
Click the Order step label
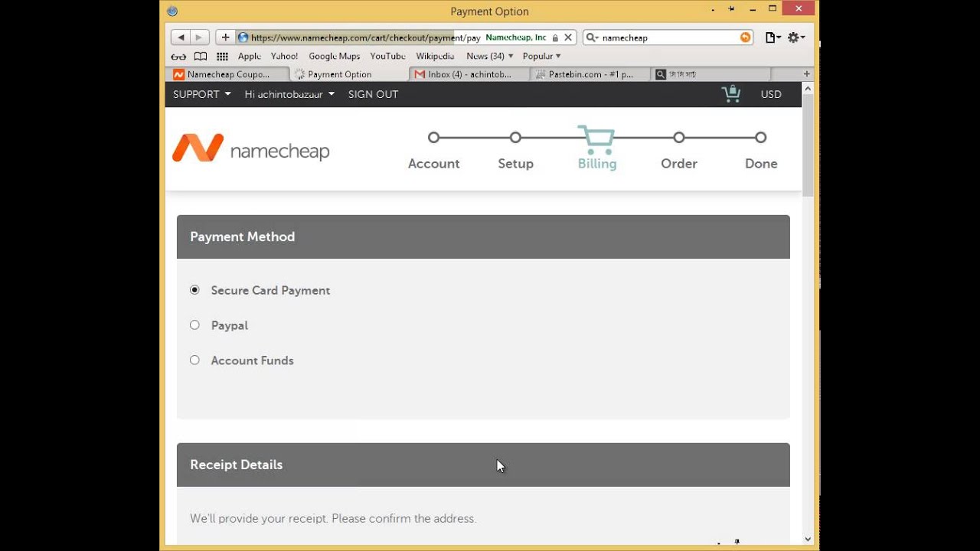click(x=679, y=164)
